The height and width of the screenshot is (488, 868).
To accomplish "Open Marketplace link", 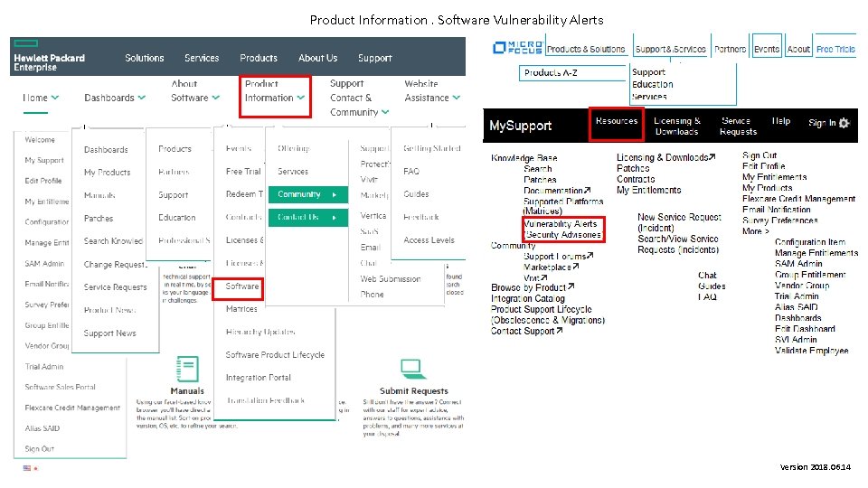I will (x=551, y=267).
